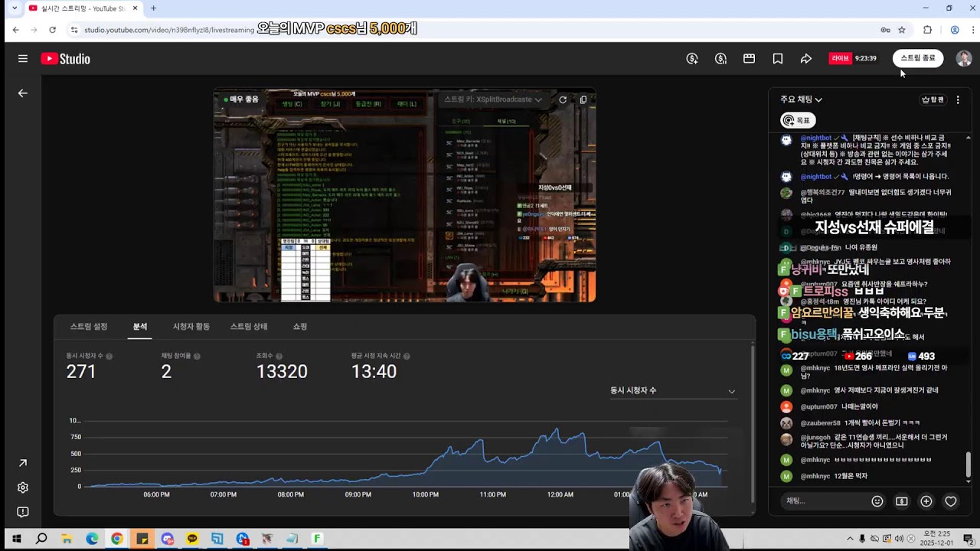Bookmark this page with the star icon
The width and height of the screenshot is (980, 551).
pyautogui.click(x=902, y=30)
